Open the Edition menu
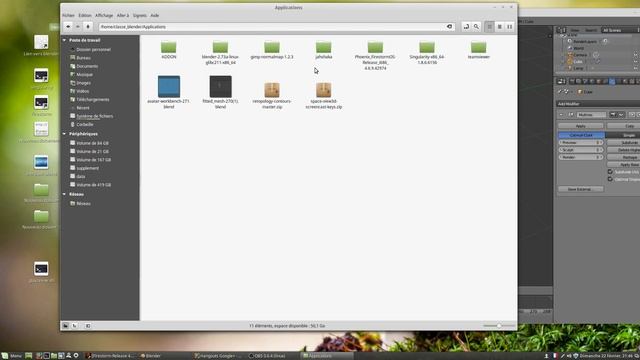640x360 pixels. 85,16
